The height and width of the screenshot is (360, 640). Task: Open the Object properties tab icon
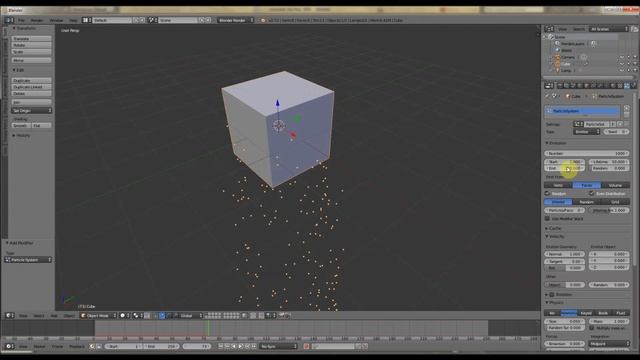587,86
